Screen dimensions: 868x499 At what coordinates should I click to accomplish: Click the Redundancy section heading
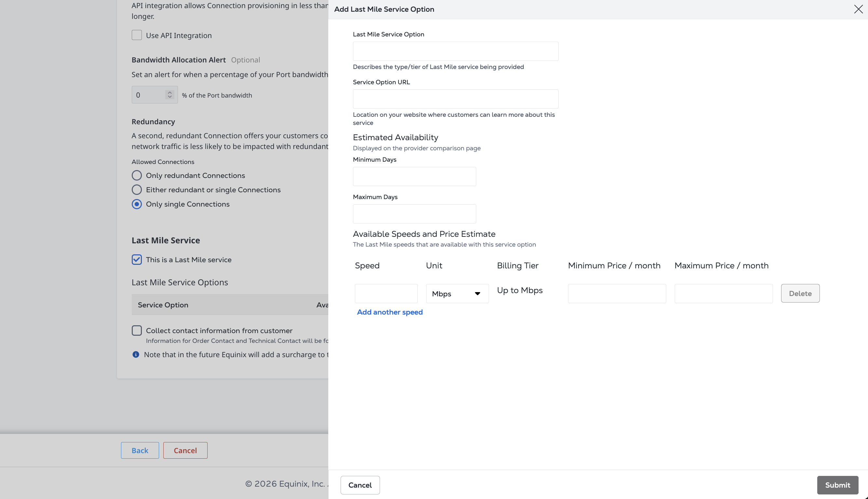(x=153, y=122)
